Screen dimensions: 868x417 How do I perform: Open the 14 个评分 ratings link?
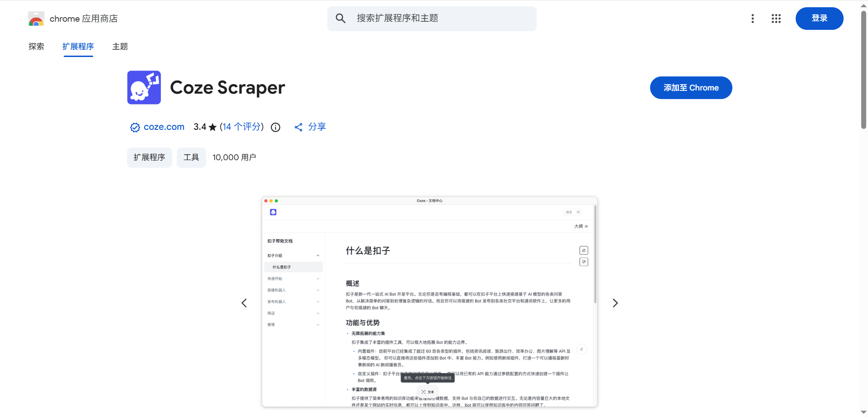[242, 127]
